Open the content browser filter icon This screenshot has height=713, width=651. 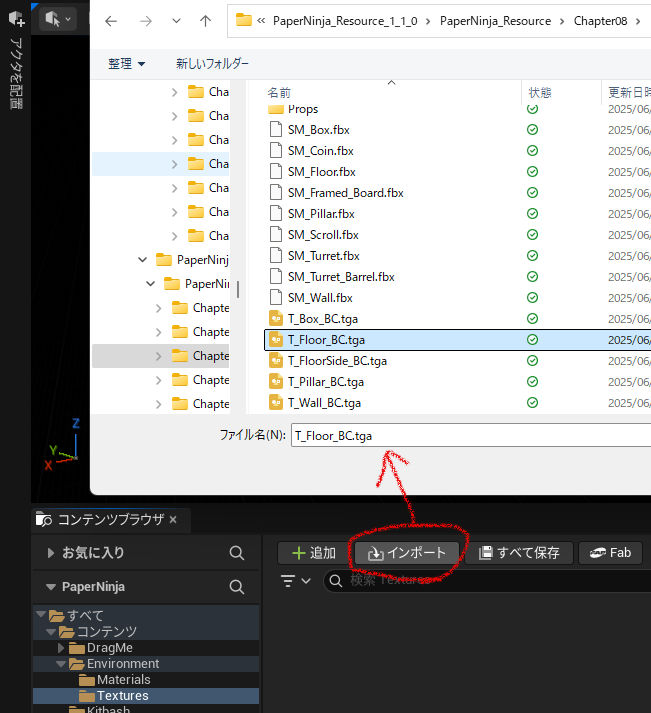tap(295, 581)
